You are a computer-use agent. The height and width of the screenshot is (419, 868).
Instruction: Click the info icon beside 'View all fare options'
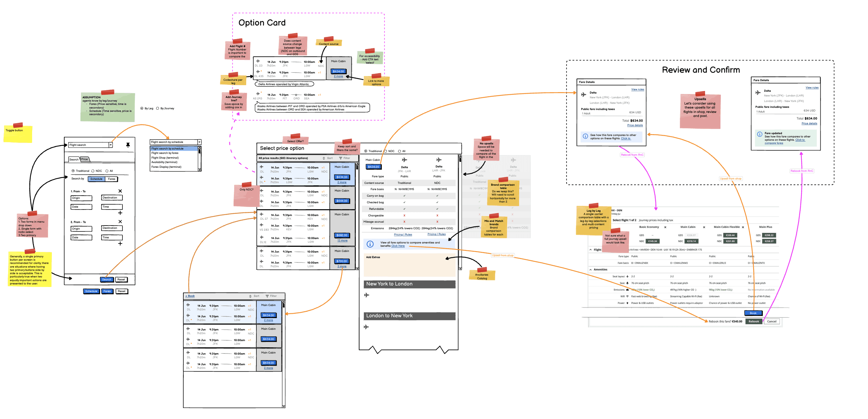(x=370, y=244)
